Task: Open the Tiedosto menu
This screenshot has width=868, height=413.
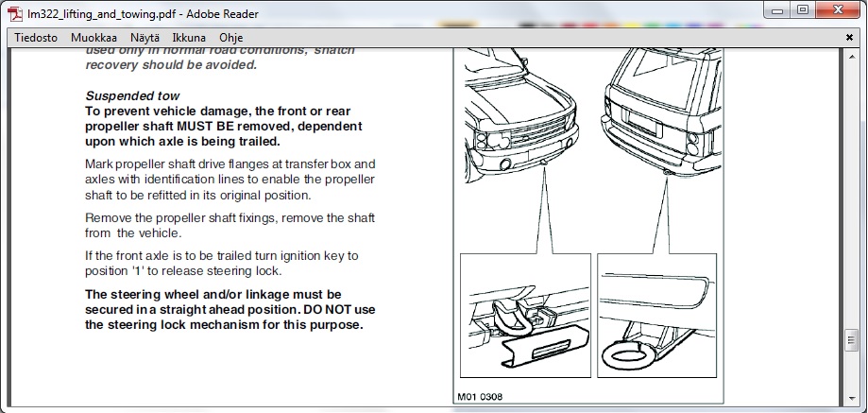Action: click(x=35, y=38)
